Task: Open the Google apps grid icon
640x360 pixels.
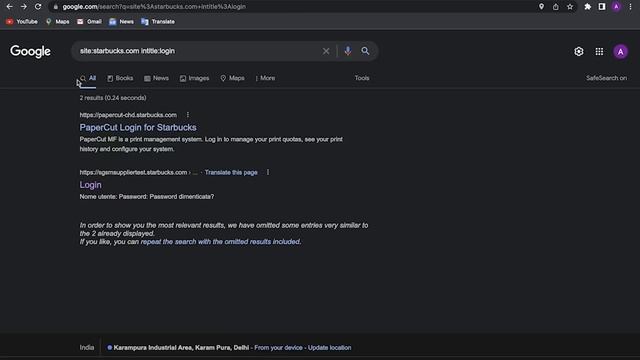Action: click(599, 51)
